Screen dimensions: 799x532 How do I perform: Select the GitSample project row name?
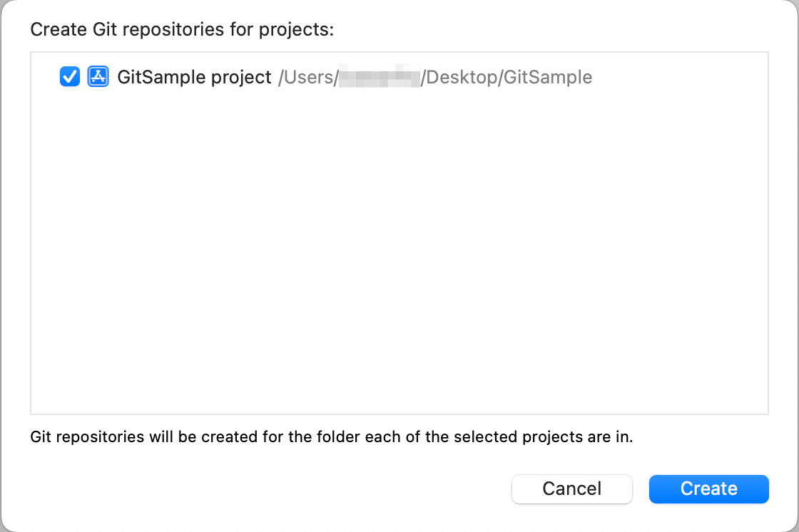pos(194,77)
